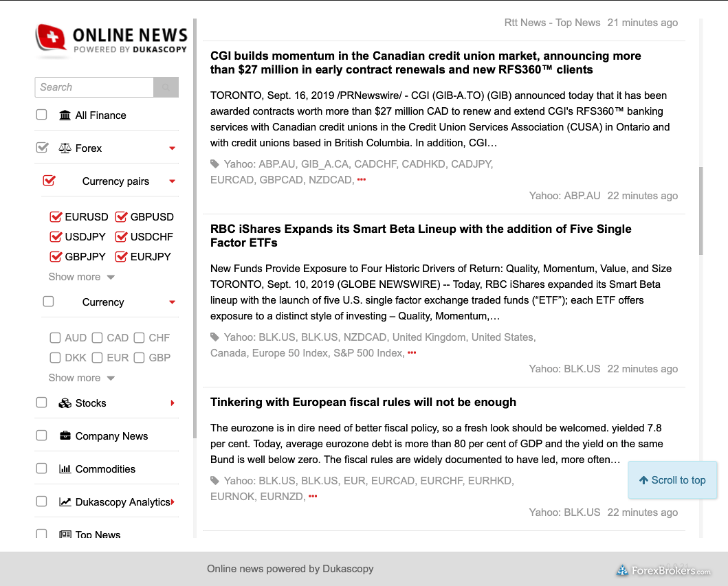Click the Stocks cubes icon
This screenshot has width=728, height=586.
point(65,403)
